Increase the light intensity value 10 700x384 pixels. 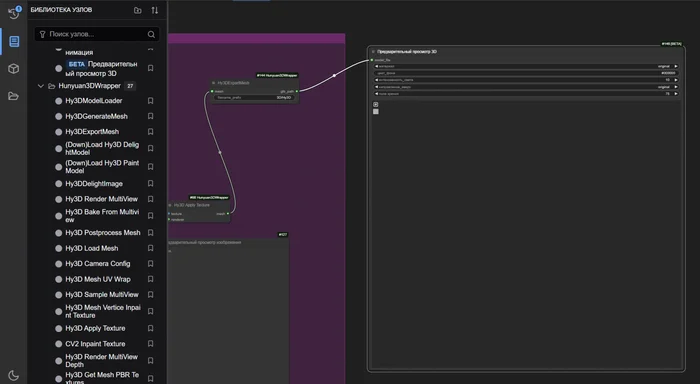(676, 80)
